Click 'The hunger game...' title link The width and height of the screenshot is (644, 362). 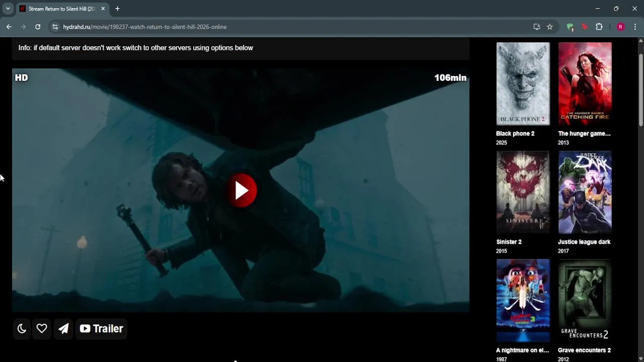coord(584,133)
